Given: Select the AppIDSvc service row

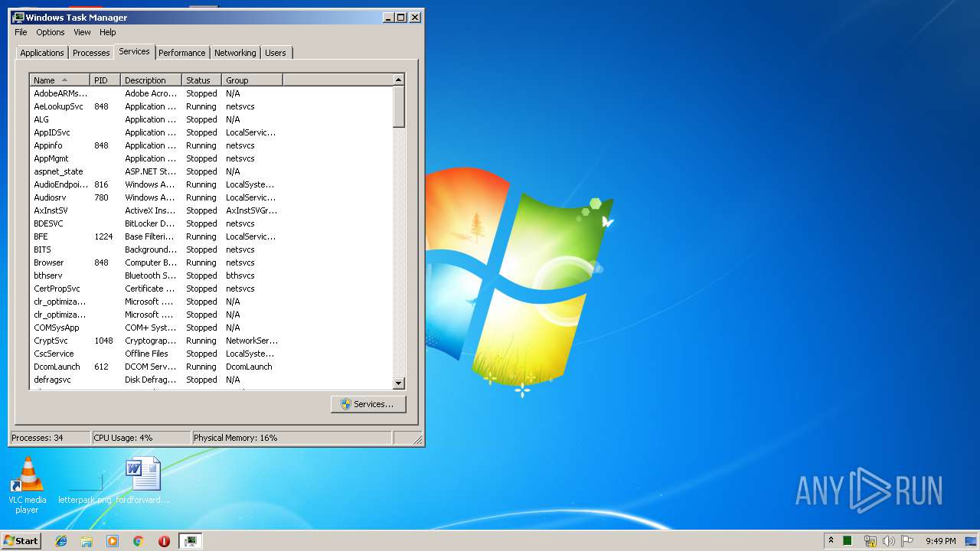Looking at the screenshot, I should coord(211,132).
